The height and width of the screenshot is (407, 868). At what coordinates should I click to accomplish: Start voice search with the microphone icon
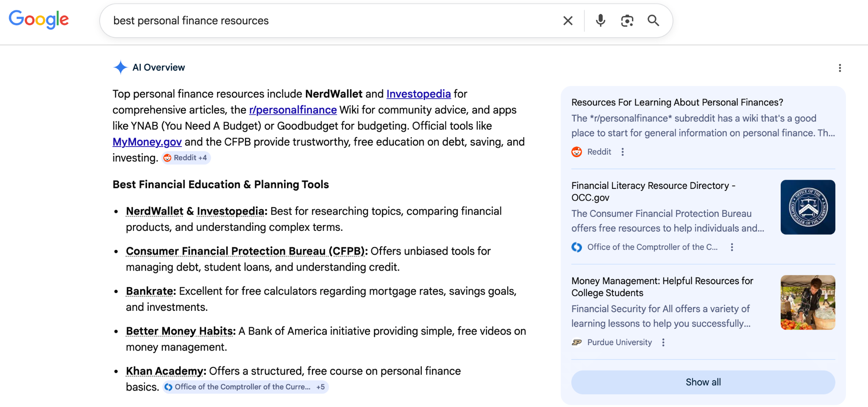click(x=600, y=20)
